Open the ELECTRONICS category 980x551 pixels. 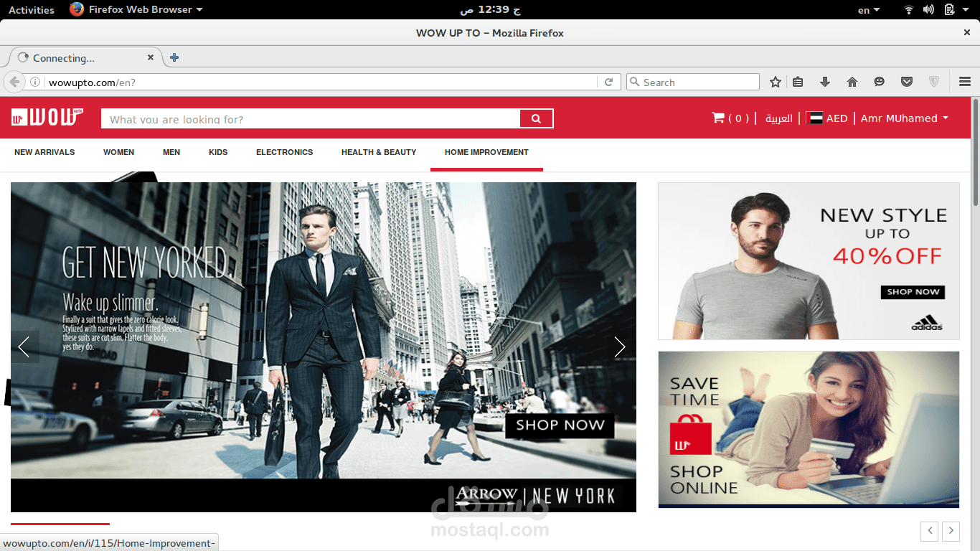click(285, 152)
